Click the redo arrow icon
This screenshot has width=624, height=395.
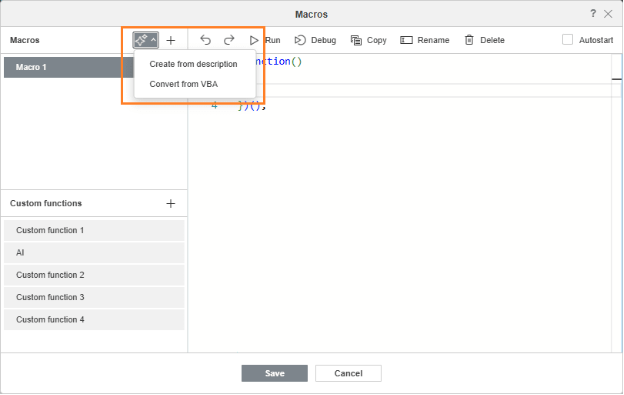pyautogui.click(x=229, y=40)
